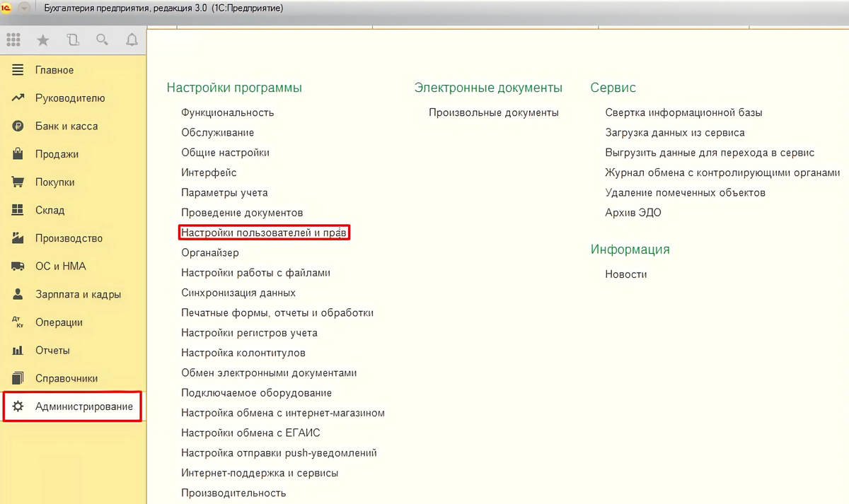849x504 pixels.
Task: Open Обмен электронными документами link
Action: 269,373
